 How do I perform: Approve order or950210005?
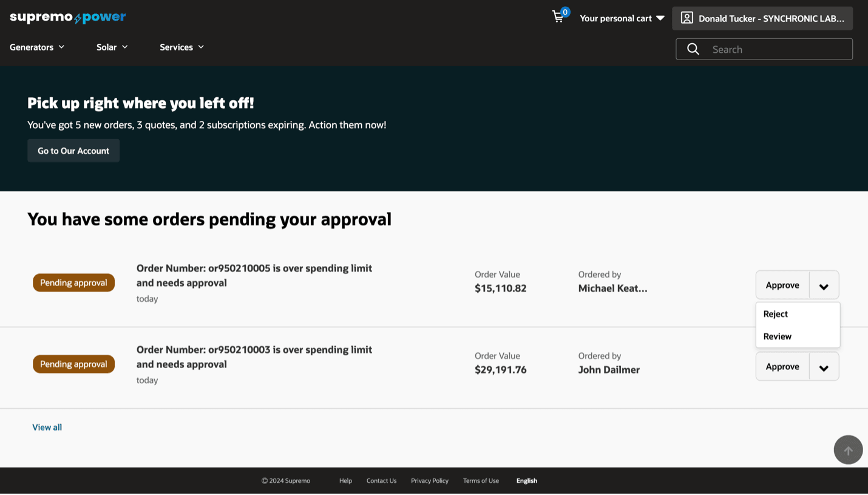(x=782, y=285)
